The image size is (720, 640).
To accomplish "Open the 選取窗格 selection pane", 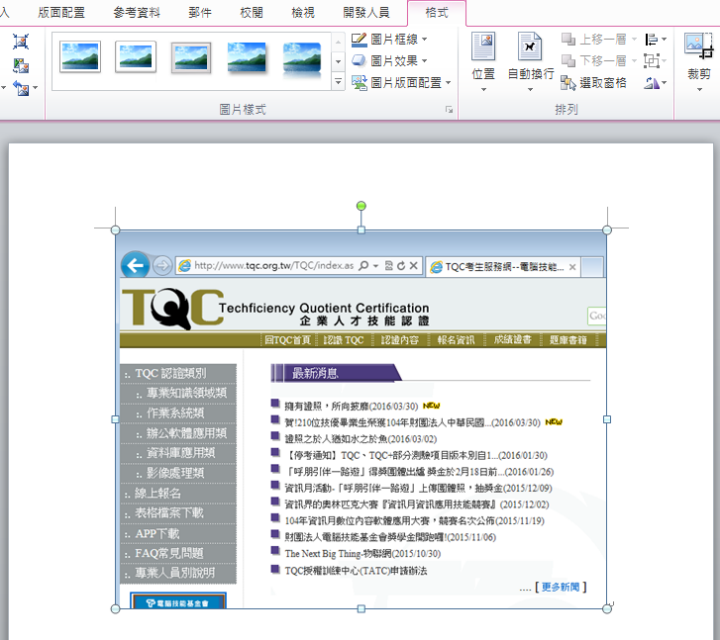I will coord(594,83).
